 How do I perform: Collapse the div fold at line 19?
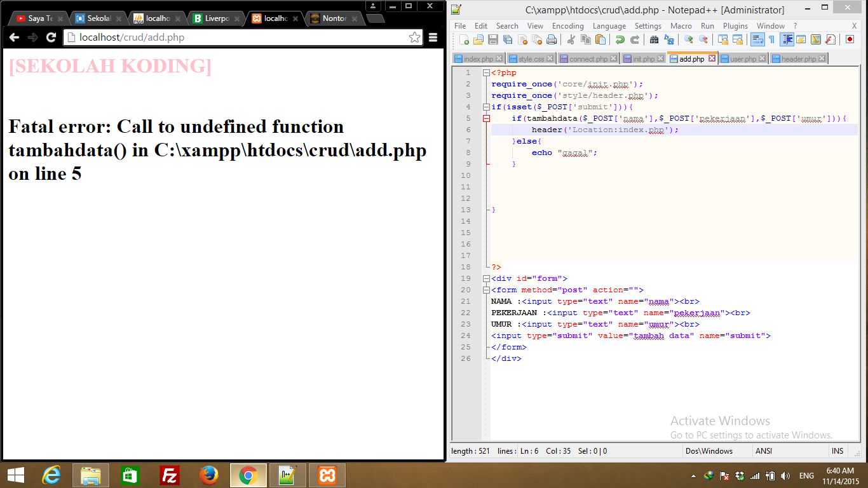coord(486,278)
